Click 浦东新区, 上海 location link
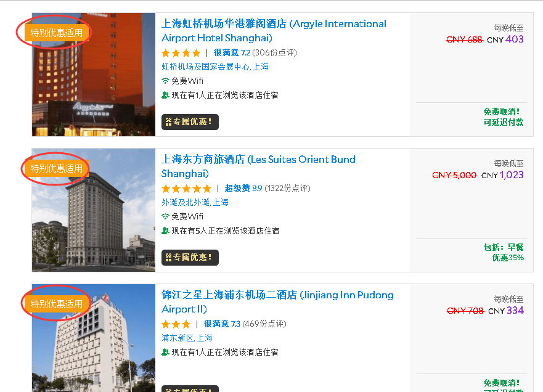Image resolution: width=543 pixels, height=392 pixels. (187, 338)
